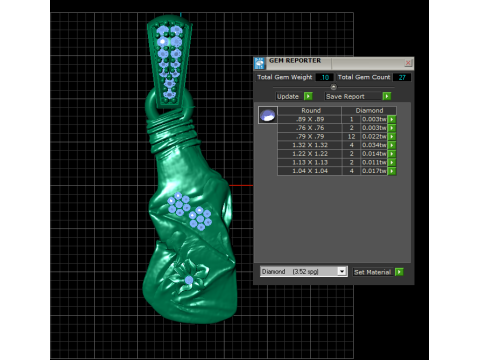Viewport: 480px width, 360px height.
Task: Click the Round column header
Action: click(x=310, y=111)
